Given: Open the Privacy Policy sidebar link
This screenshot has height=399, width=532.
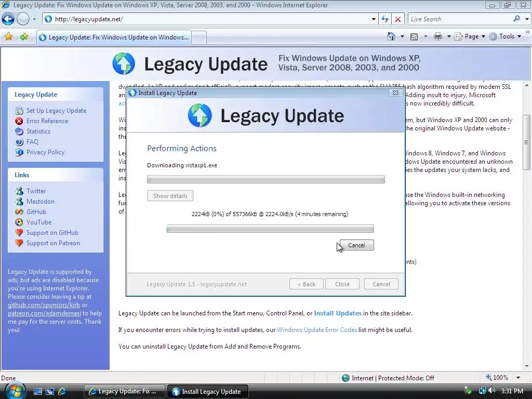Looking at the screenshot, I should point(46,152).
